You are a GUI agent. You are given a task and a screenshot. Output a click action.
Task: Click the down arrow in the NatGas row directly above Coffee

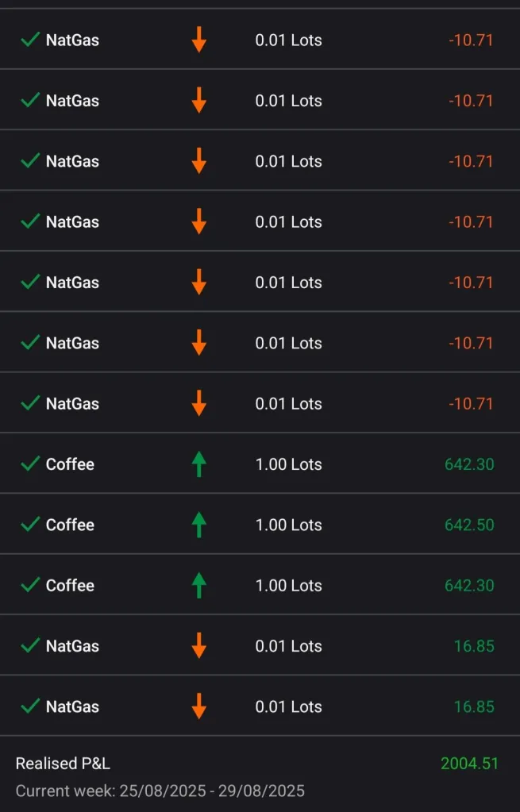[x=198, y=403]
